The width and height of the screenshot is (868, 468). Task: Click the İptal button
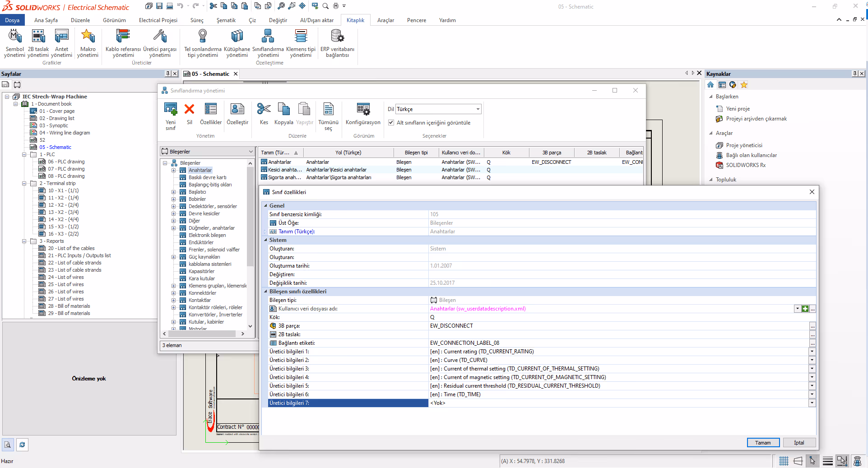(x=799, y=443)
